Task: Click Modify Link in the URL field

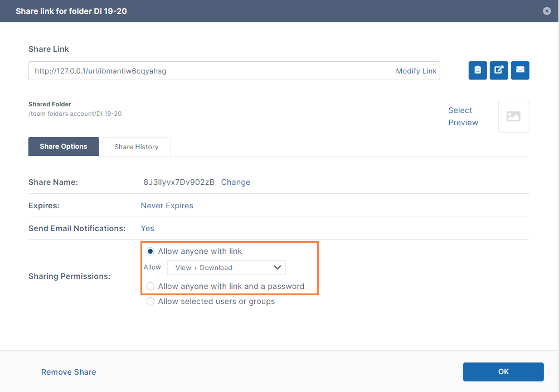Action: 416,71
